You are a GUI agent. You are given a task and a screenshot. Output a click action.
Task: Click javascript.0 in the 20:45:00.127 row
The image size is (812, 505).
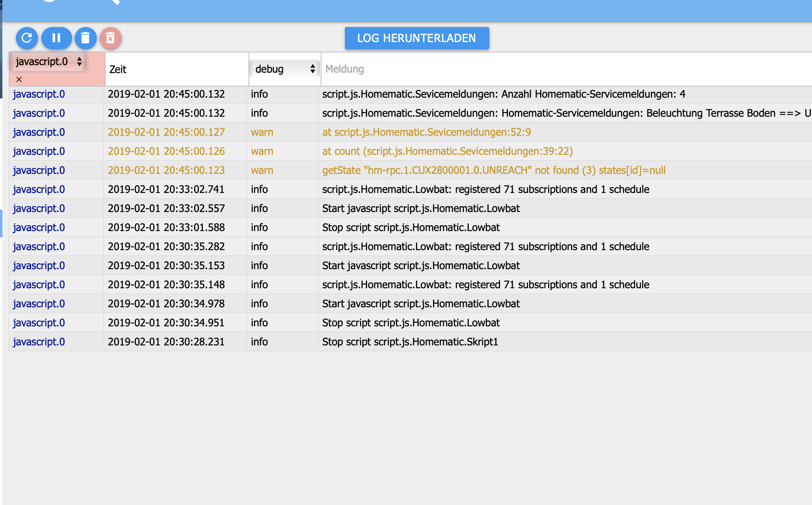pyautogui.click(x=39, y=132)
